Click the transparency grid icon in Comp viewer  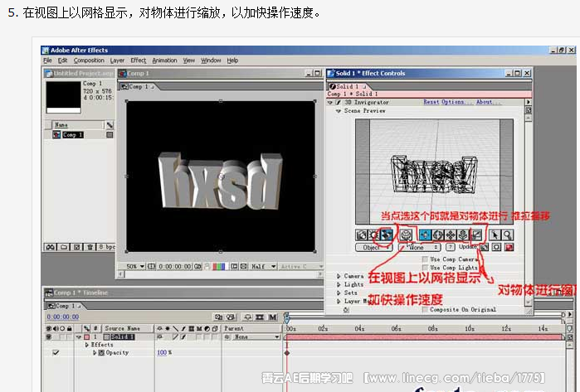(244, 266)
